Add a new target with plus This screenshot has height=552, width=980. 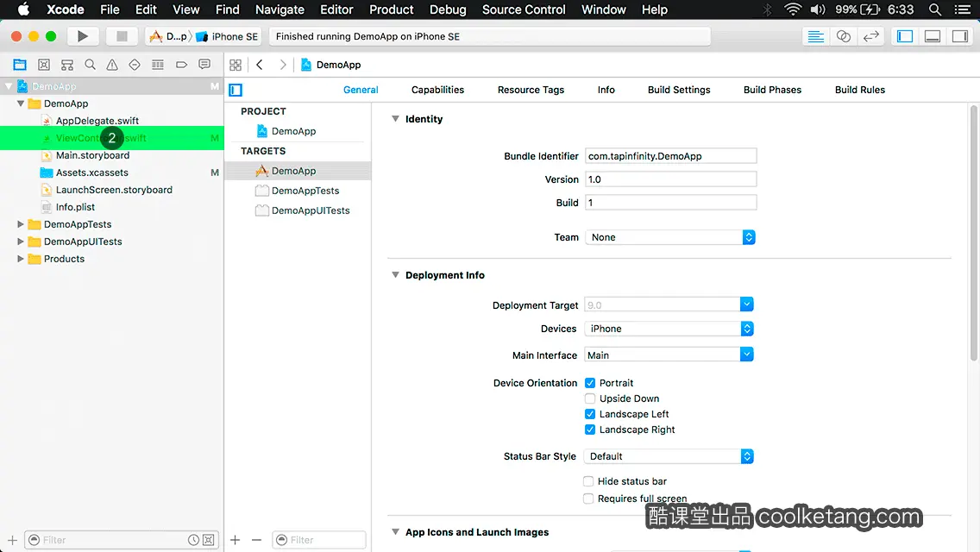point(235,540)
